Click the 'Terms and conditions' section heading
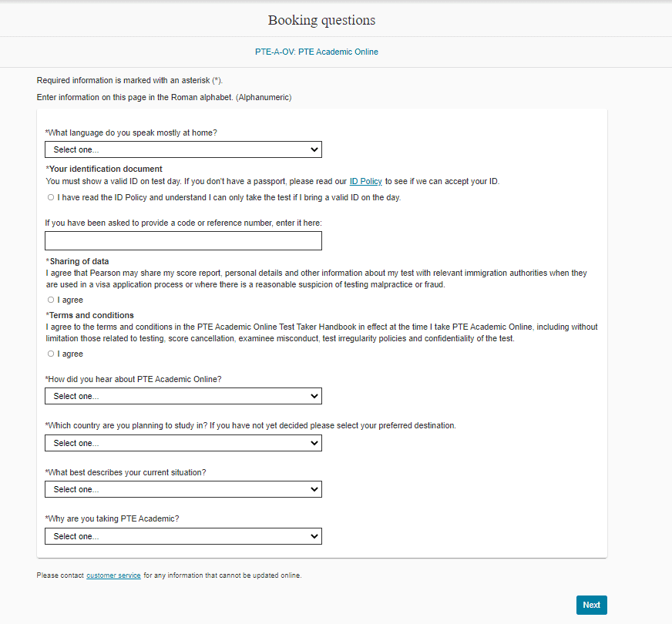 pyautogui.click(x=92, y=315)
